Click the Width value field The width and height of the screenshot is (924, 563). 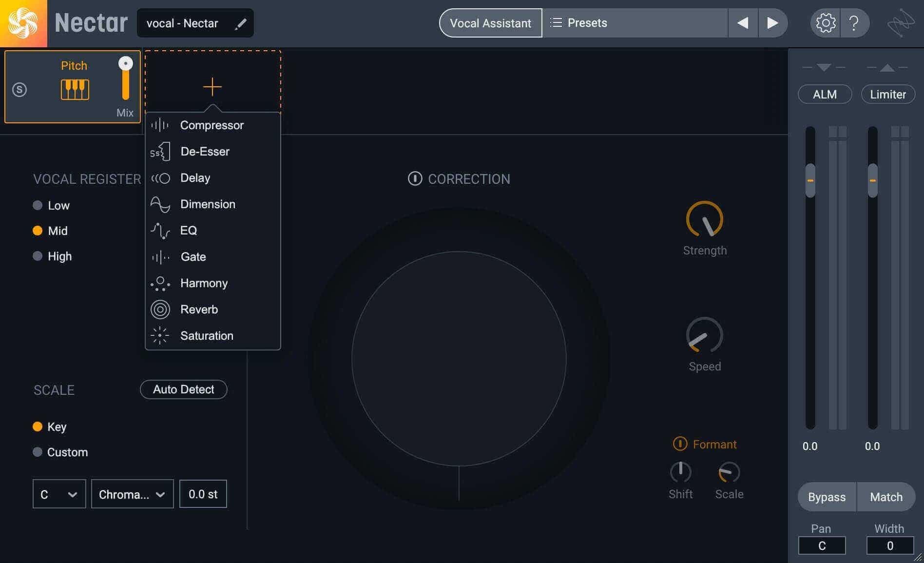point(890,545)
